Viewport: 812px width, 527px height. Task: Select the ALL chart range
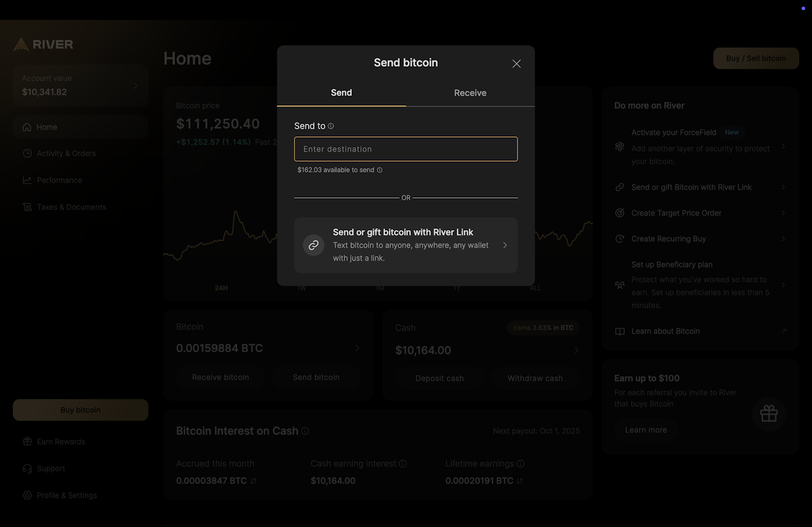(535, 288)
